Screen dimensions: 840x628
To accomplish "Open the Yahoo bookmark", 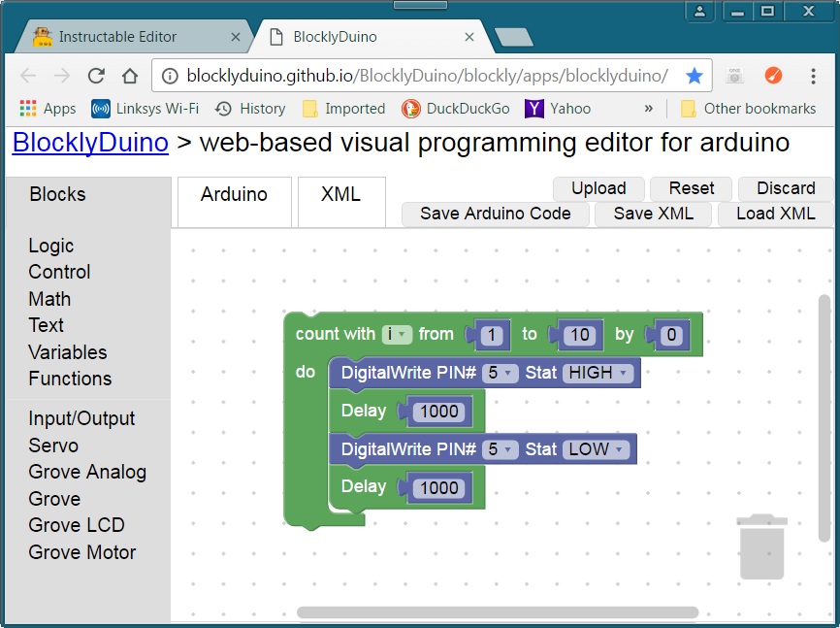I will (557, 109).
